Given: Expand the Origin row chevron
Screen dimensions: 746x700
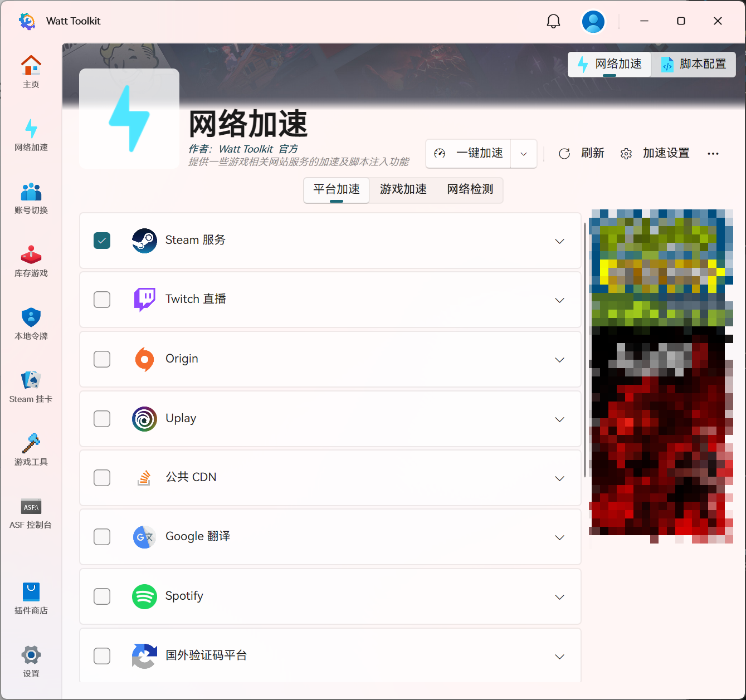Looking at the screenshot, I should coord(560,360).
